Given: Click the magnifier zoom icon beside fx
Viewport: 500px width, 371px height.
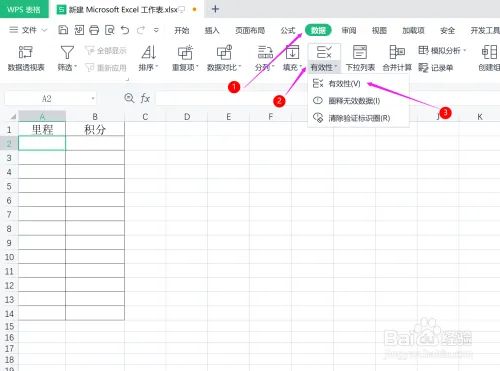Looking at the screenshot, I should coord(129,98).
